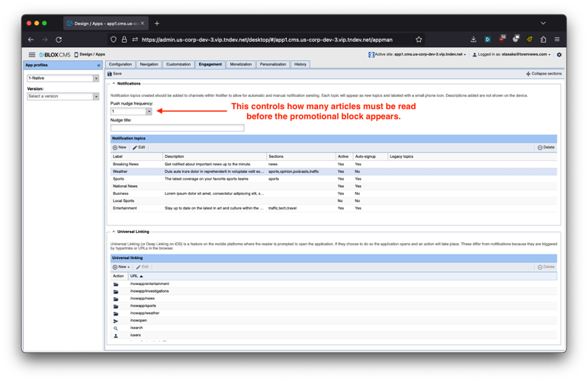Delete the selected notification topic
The height and width of the screenshot is (381, 588).
point(546,148)
